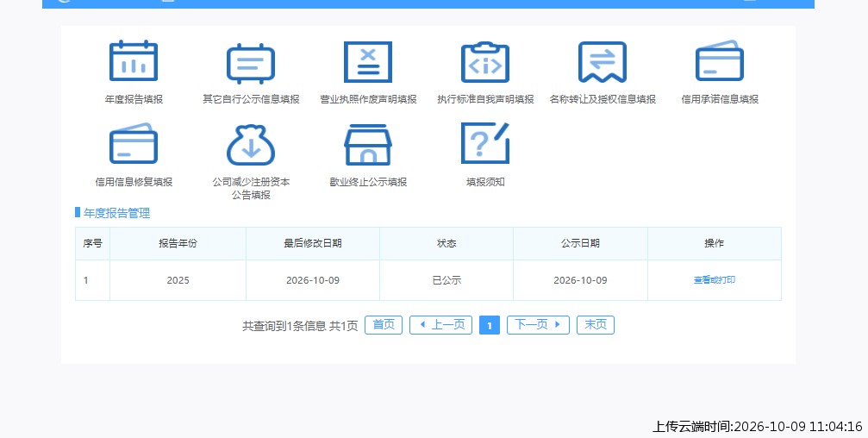The image size is (868, 438).
Task: Click the 公示日期 column header
Action: pyautogui.click(x=580, y=243)
